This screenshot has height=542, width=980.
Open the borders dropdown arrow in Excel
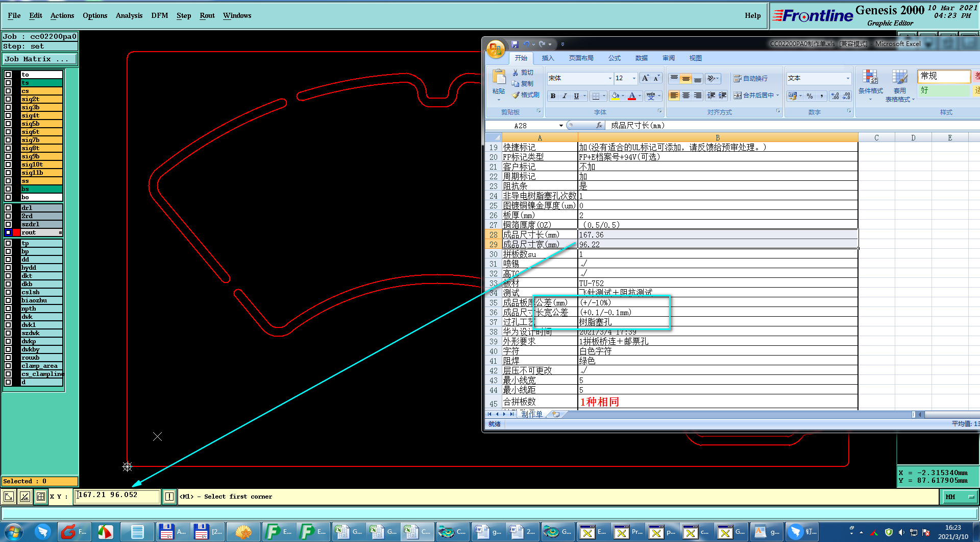coord(604,96)
